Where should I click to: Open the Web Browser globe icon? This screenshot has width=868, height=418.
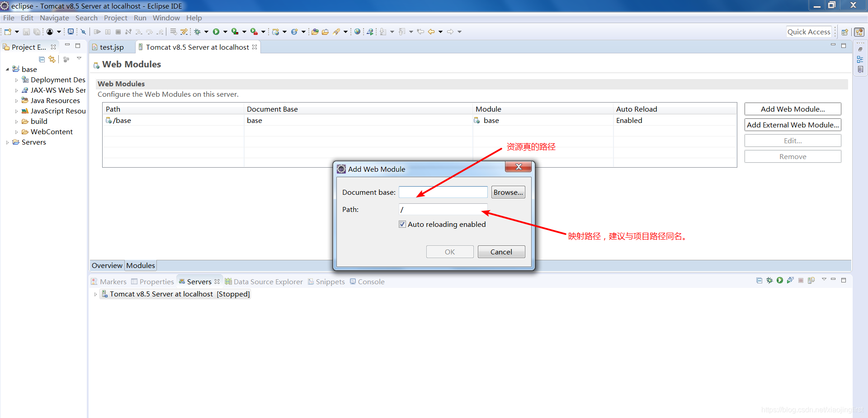coord(357,32)
